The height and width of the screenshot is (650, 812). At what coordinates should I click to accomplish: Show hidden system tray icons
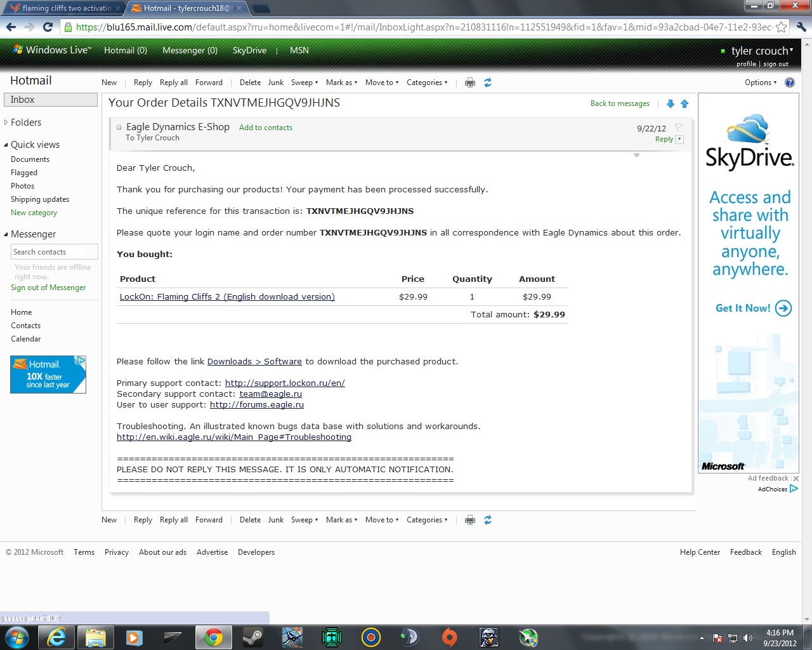pos(702,638)
